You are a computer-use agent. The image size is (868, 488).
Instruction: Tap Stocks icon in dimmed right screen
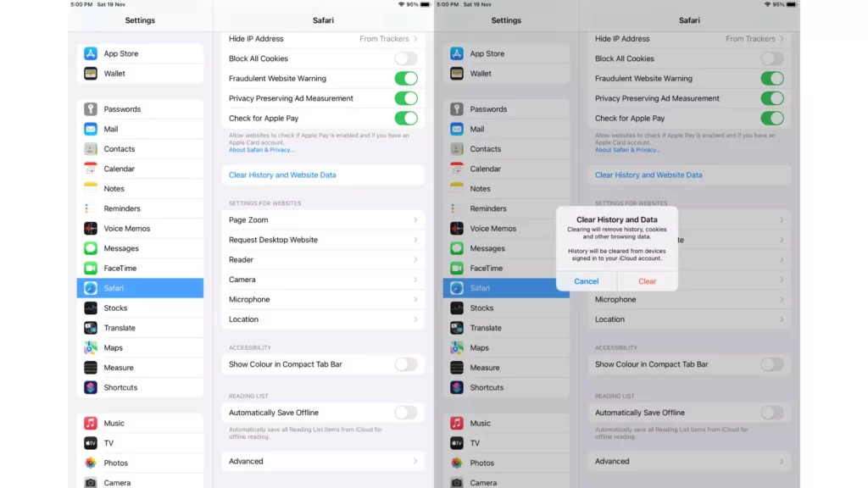click(457, 308)
